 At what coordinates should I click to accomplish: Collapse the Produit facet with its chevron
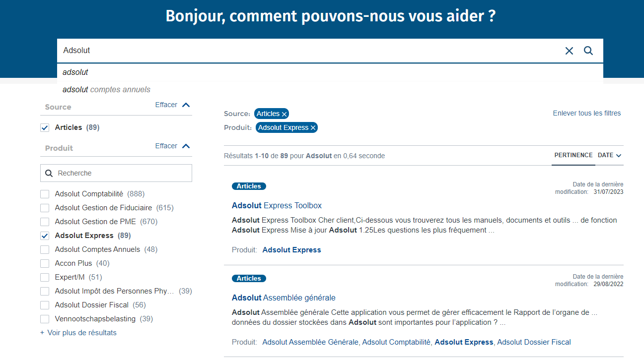[x=186, y=146]
